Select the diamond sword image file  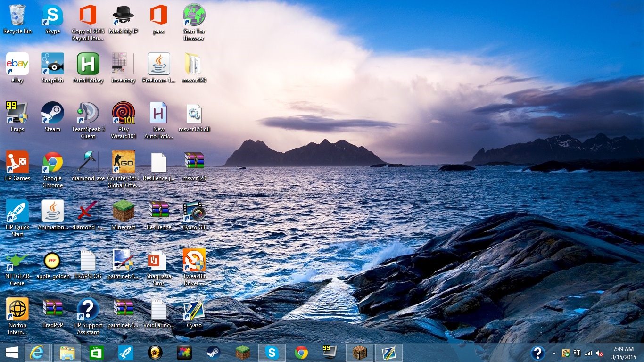pos(88,215)
